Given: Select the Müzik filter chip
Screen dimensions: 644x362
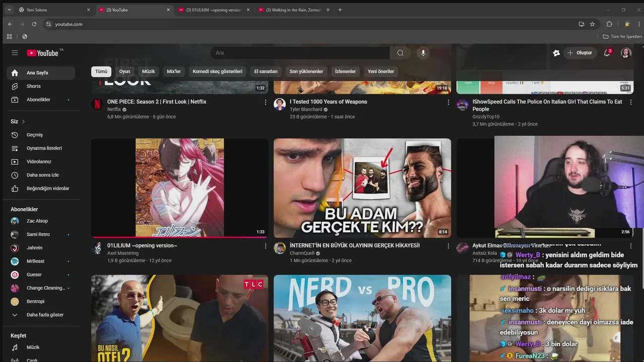Looking at the screenshot, I should click(x=148, y=71).
